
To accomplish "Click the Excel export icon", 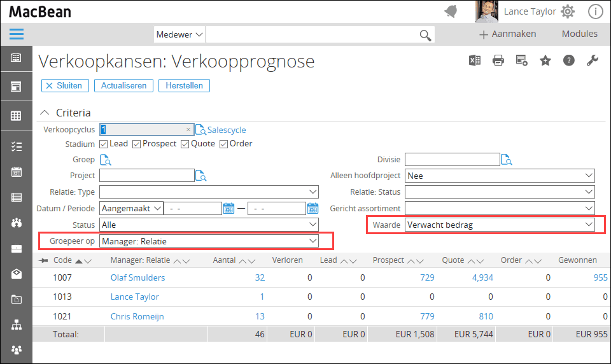I will [x=474, y=60].
